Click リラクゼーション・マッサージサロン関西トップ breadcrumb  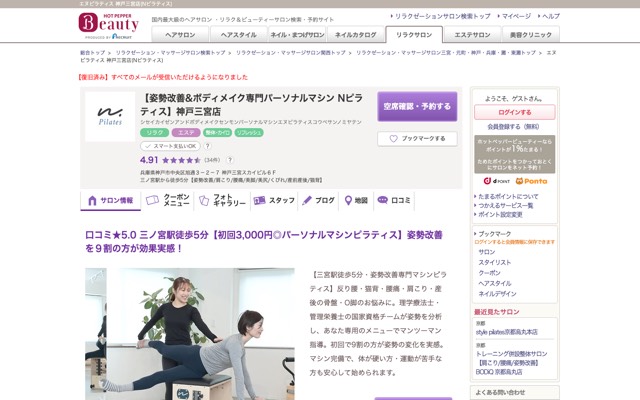pyautogui.click(x=290, y=53)
